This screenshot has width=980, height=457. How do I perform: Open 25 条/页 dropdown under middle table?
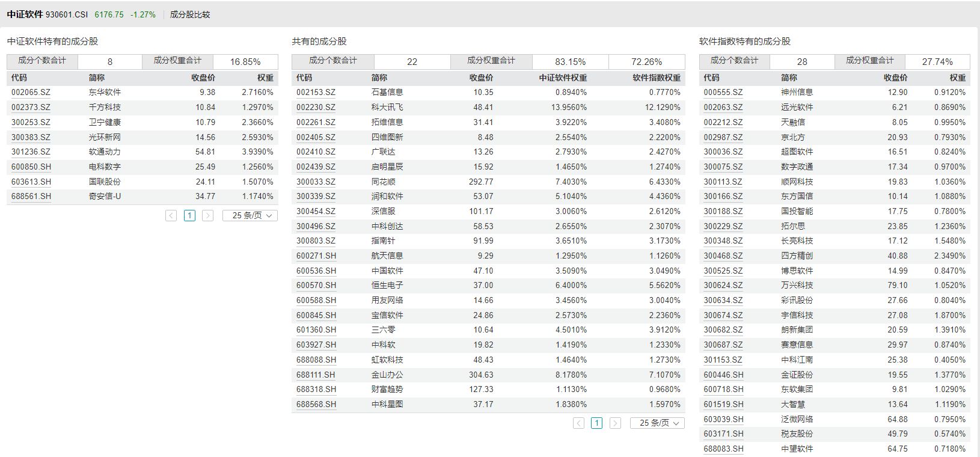(x=657, y=423)
